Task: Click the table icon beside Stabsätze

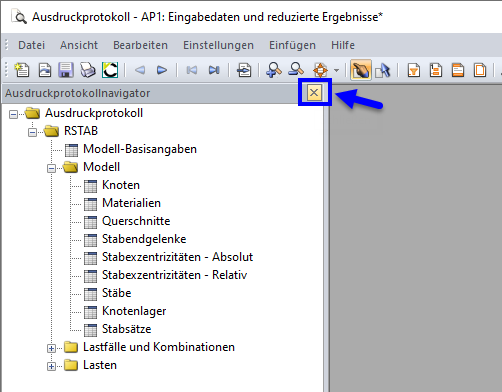Action: [90, 330]
